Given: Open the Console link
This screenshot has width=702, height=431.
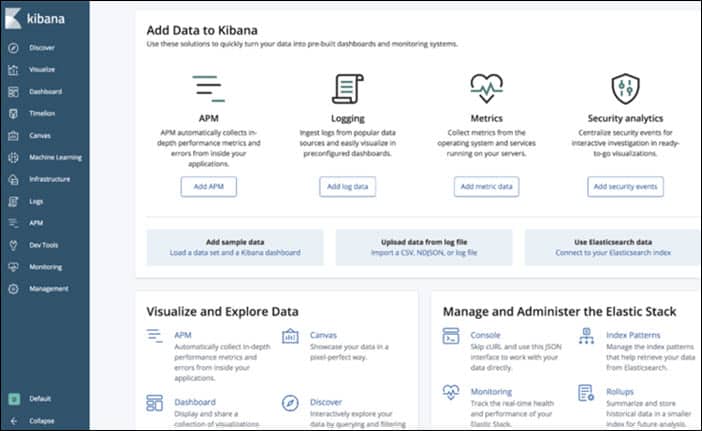Looking at the screenshot, I should pos(485,335).
